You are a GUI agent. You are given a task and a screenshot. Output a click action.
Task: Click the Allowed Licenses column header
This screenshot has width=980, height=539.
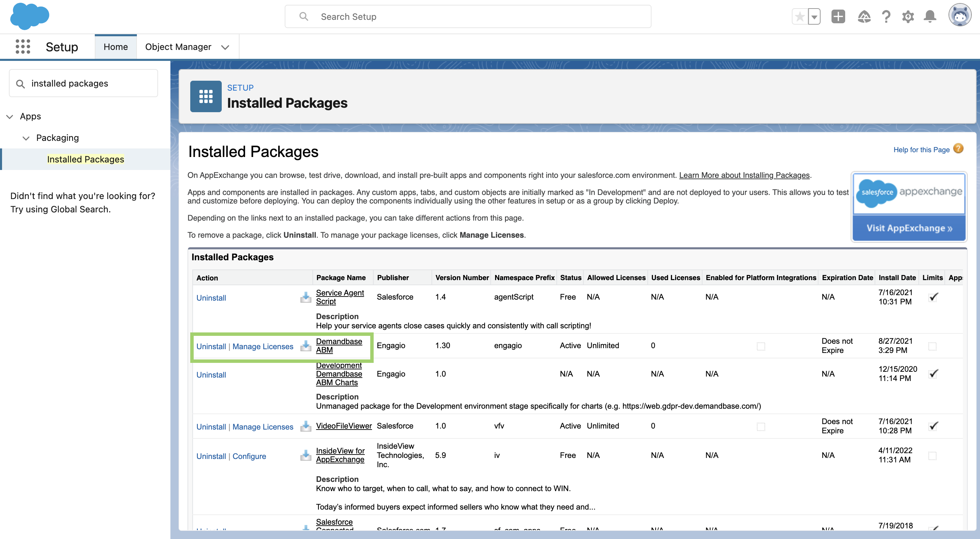[x=616, y=278]
